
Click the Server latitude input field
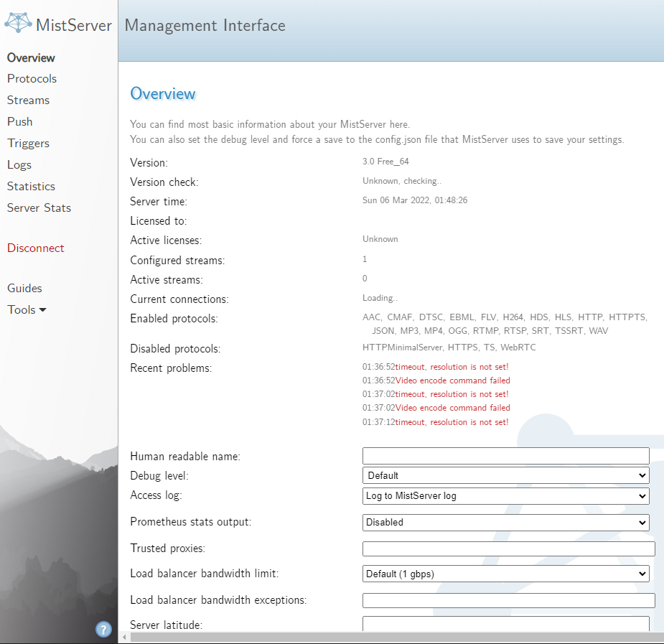[x=505, y=624]
